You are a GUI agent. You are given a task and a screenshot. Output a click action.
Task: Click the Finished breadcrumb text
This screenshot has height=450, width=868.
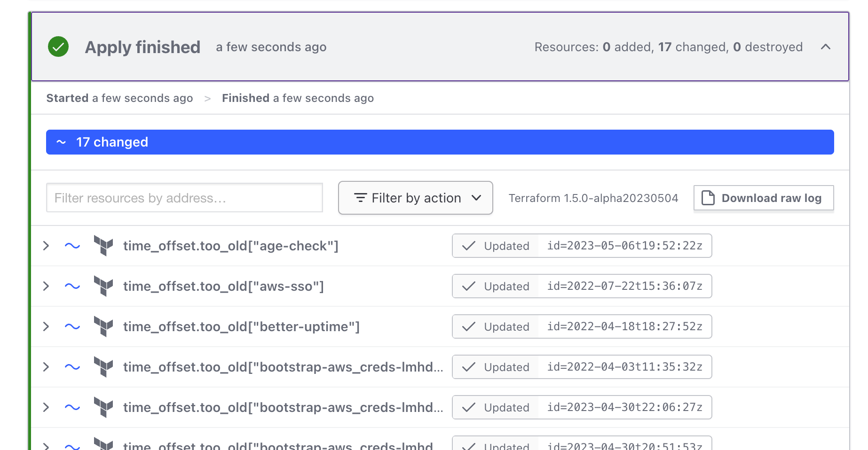coord(297,98)
